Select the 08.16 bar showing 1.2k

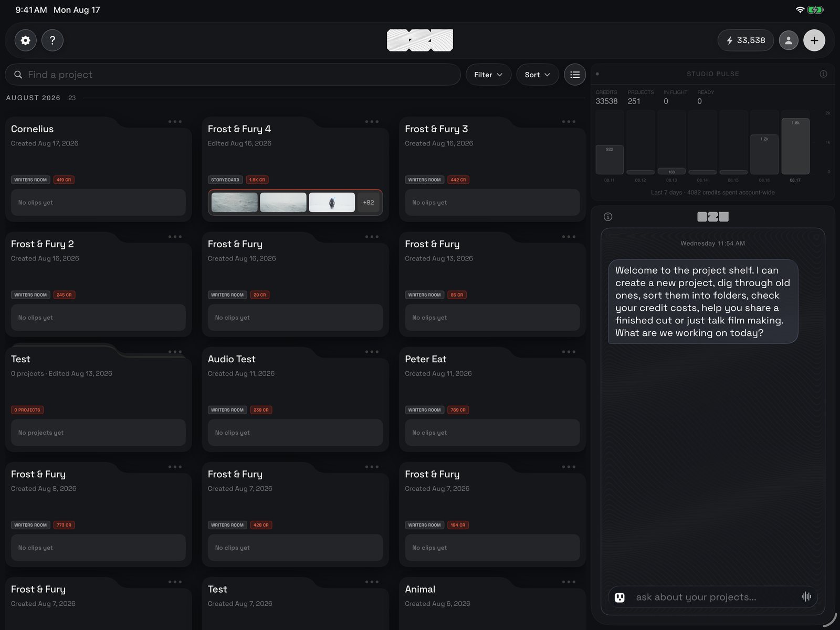[764, 154]
